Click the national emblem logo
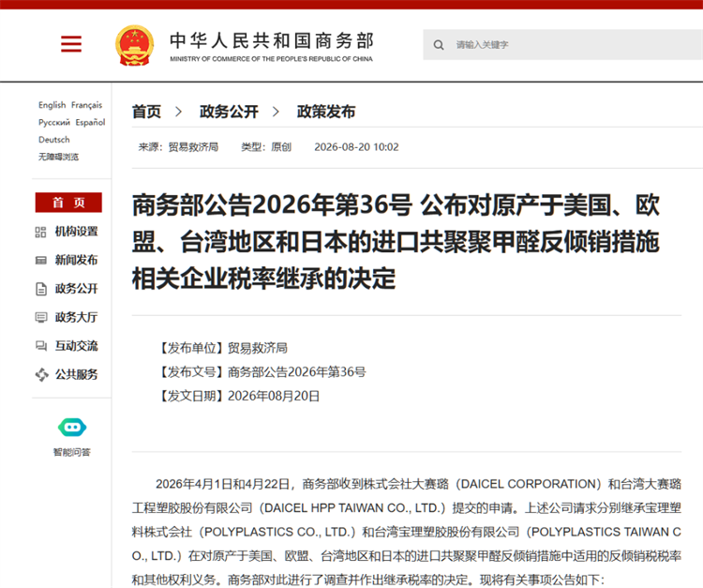The image size is (703, 588). click(x=134, y=45)
